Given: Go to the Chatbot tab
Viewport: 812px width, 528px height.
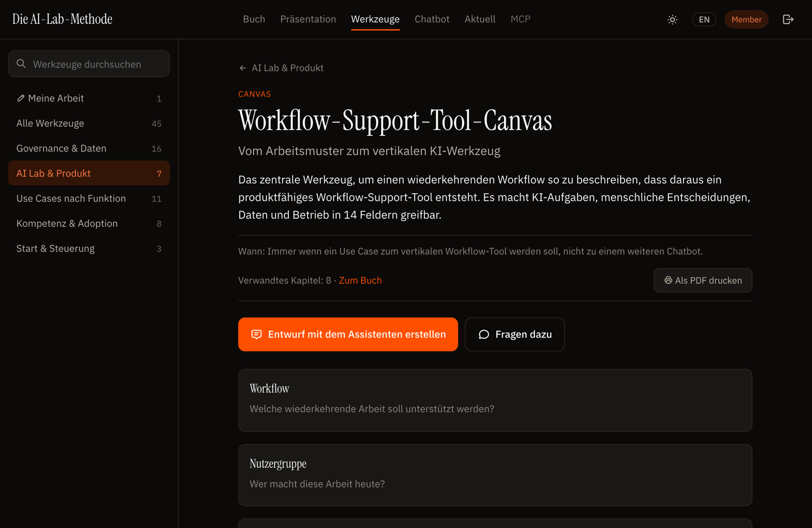Looking at the screenshot, I should click(x=432, y=19).
